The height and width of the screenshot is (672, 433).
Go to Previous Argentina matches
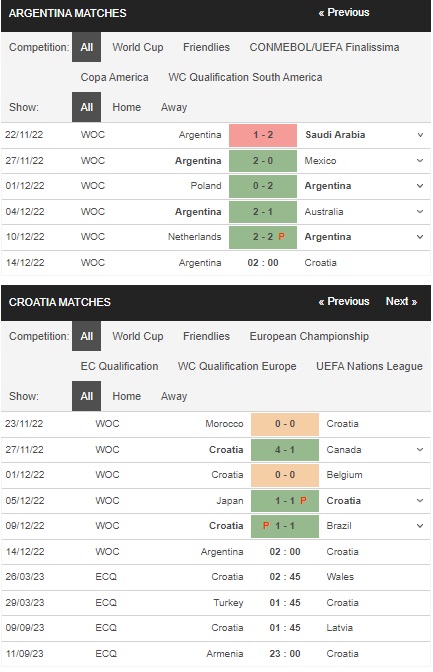pos(343,12)
